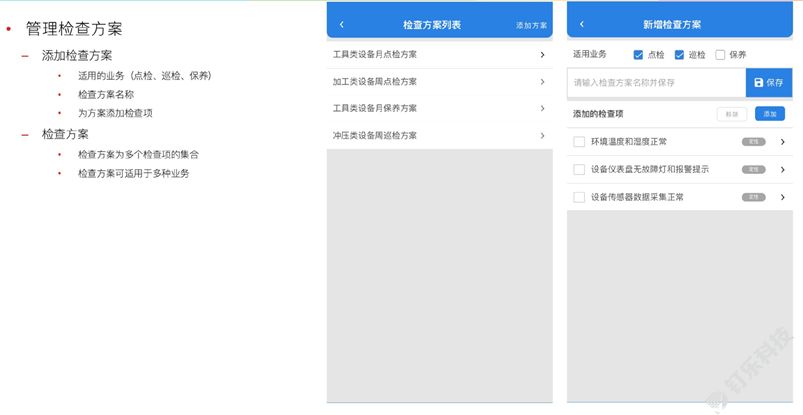Click grey tag on 环境温度和湿度正常 row
803x415 pixels.
tap(754, 142)
